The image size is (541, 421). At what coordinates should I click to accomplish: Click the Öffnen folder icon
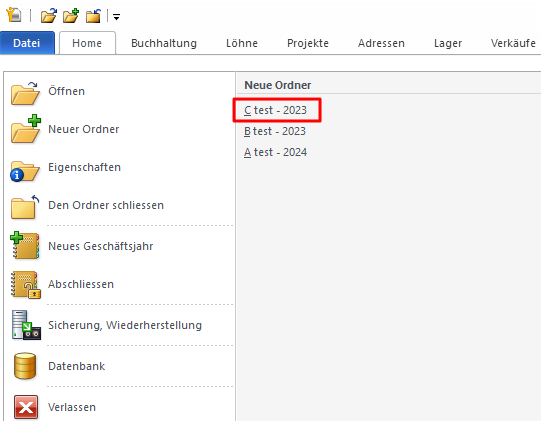pyautogui.click(x=25, y=93)
